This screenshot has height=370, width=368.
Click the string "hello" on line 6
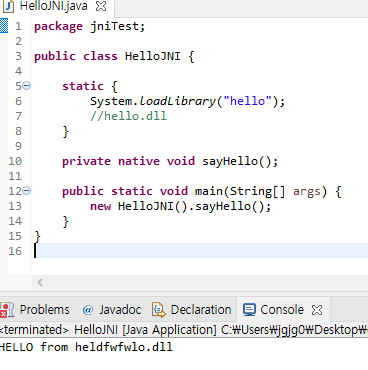click(x=248, y=101)
